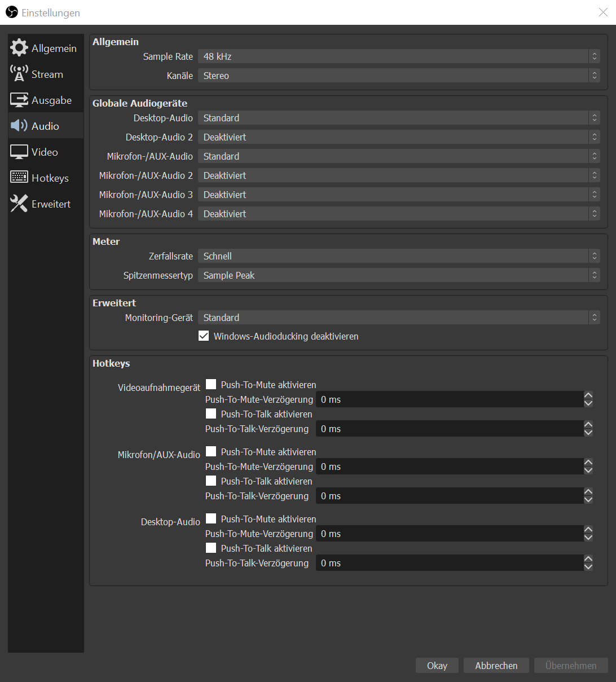Image resolution: width=616 pixels, height=682 pixels.
Task: Enable Push-To-Talk for Mikrofon/AUX-Audio
Action: click(211, 481)
